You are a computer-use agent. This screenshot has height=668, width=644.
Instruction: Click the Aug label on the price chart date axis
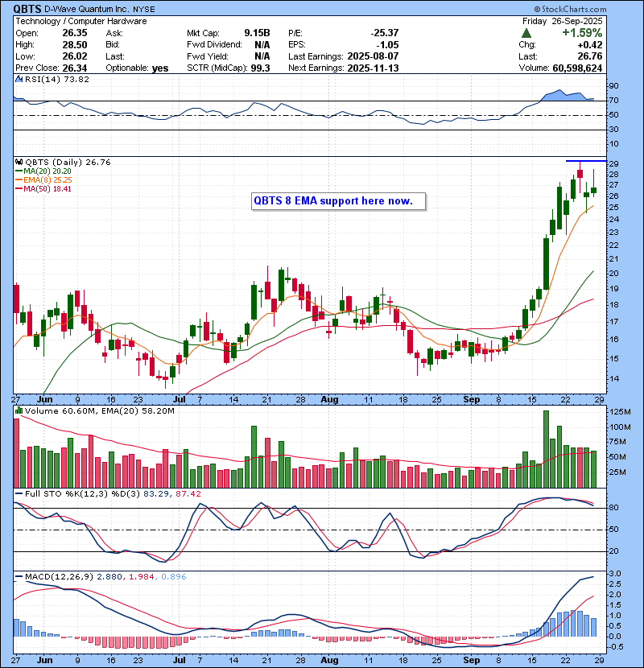click(x=329, y=400)
